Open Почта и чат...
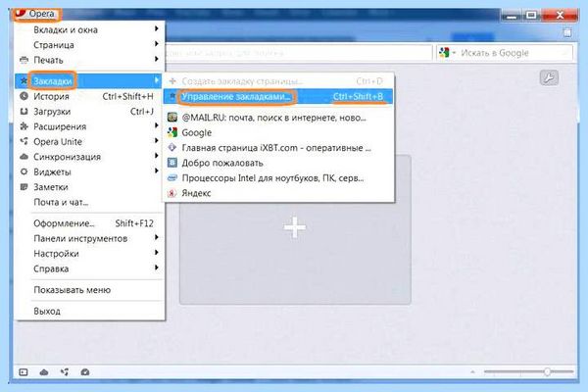Image resolution: width=588 pixels, height=392 pixels. 89,202
